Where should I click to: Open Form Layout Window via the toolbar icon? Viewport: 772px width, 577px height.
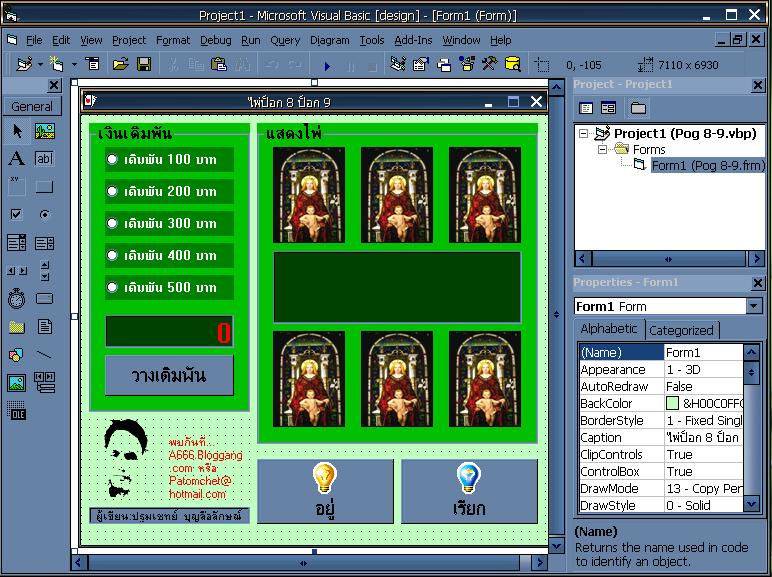(x=444, y=64)
